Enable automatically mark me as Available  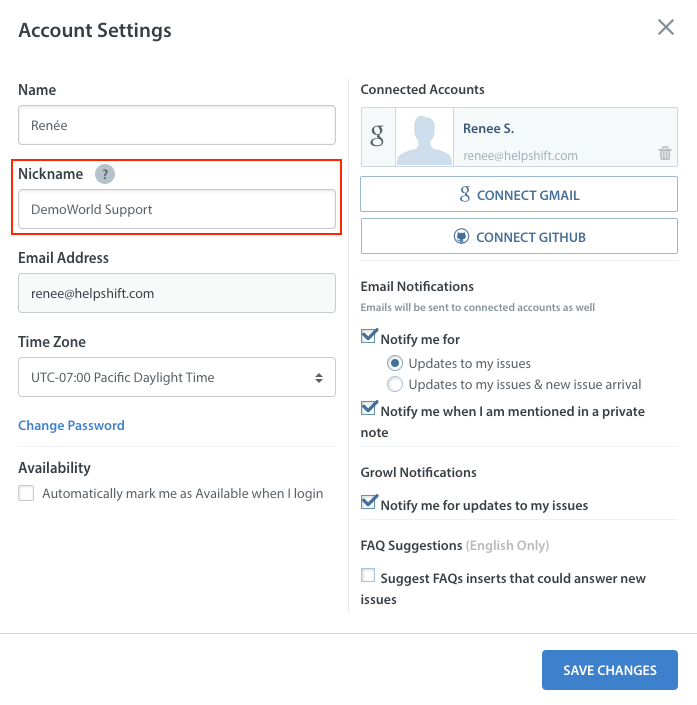point(26,493)
